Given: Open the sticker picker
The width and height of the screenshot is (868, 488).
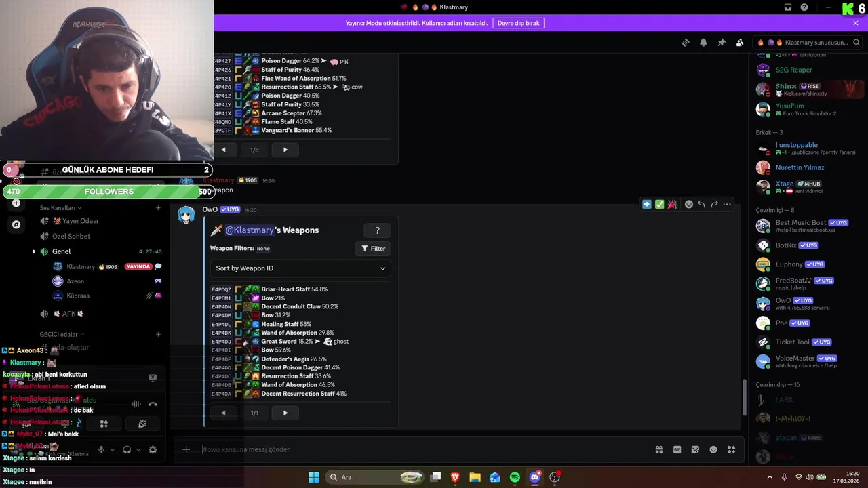Looking at the screenshot, I should click(695, 449).
